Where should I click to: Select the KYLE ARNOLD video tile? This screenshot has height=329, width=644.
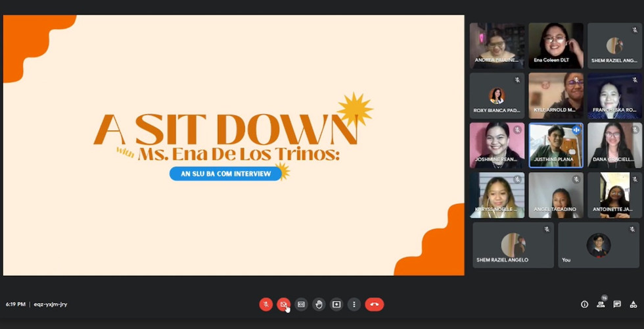click(556, 96)
